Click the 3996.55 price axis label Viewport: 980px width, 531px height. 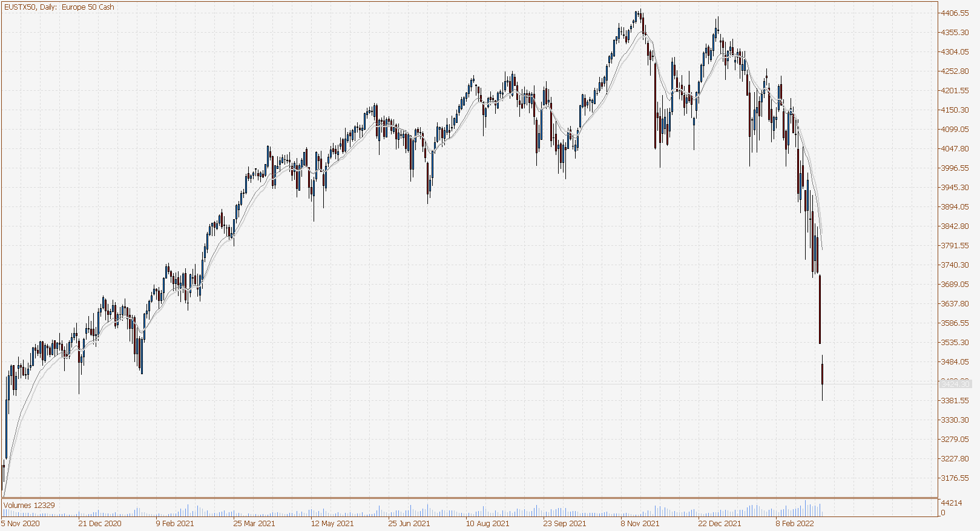pyautogui.click(x=955, y=168)
